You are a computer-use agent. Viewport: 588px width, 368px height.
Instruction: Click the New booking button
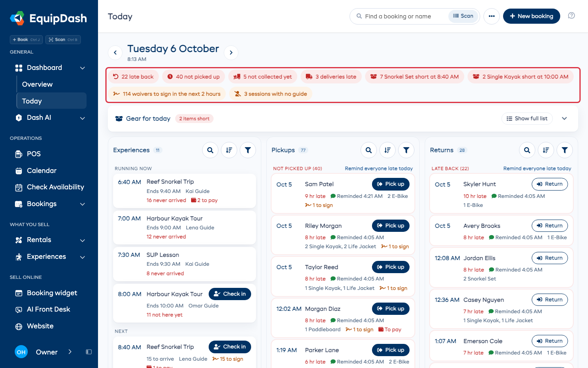pos(531,16)
